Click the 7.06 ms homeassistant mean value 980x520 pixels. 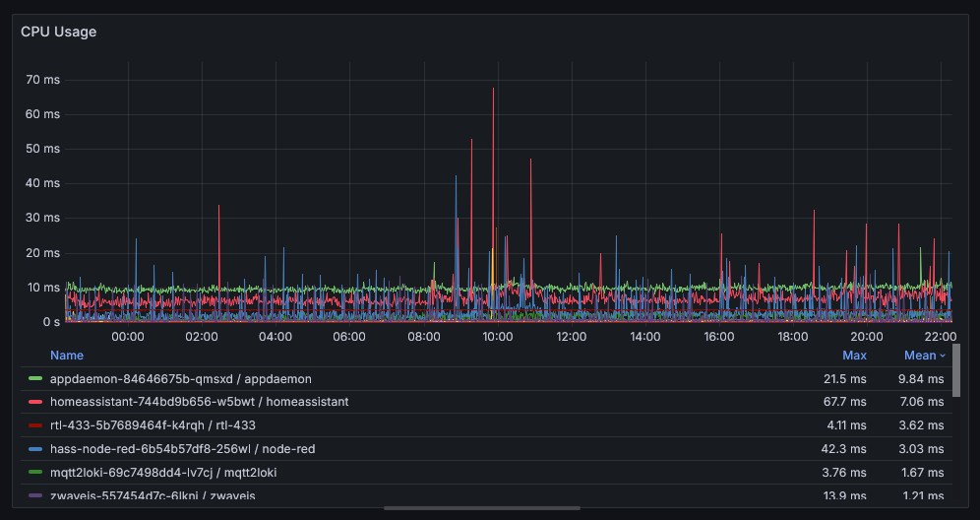pos(922,402)
